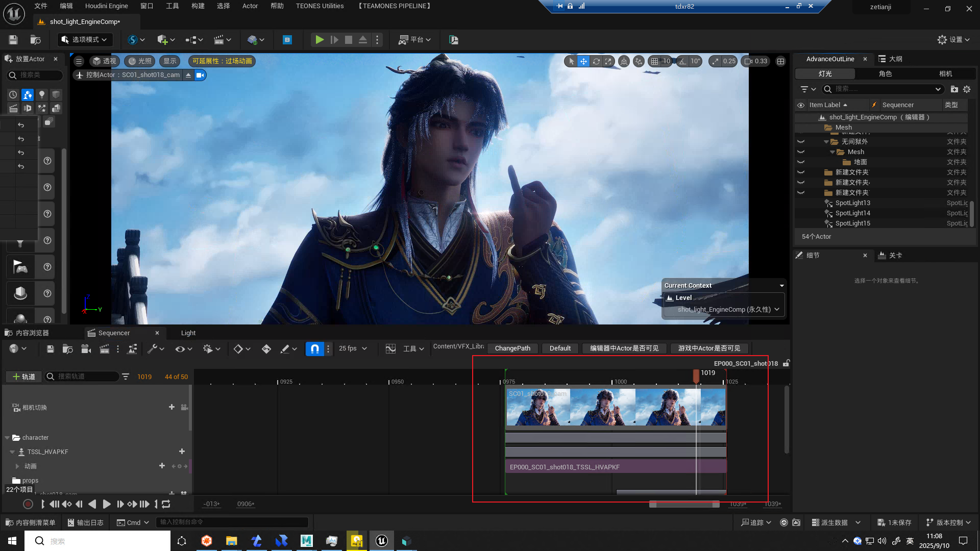980x551 pixels.
Task: Open the viewport hamburger options menu
Action: [x=79, y=61]
